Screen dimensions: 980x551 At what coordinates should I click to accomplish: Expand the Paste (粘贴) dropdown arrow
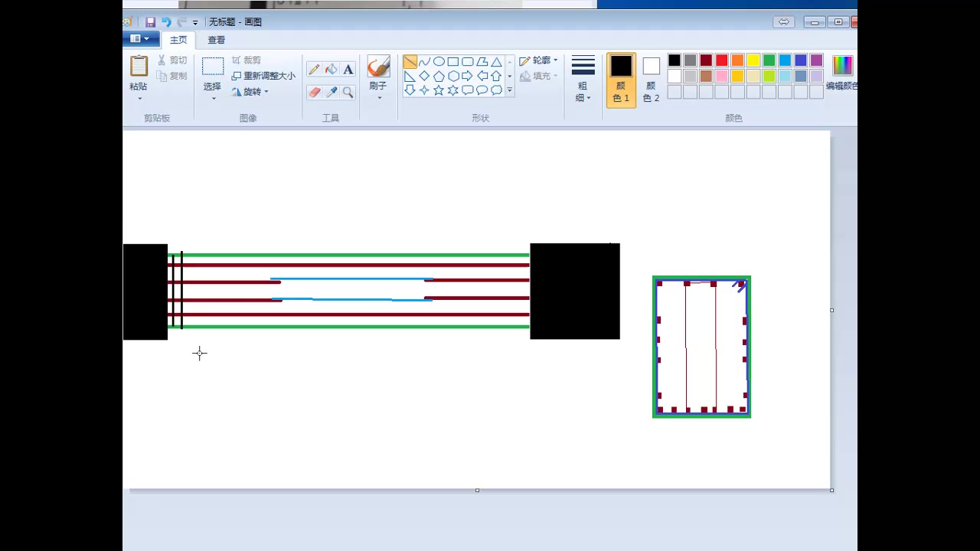(x=139, y=98)
